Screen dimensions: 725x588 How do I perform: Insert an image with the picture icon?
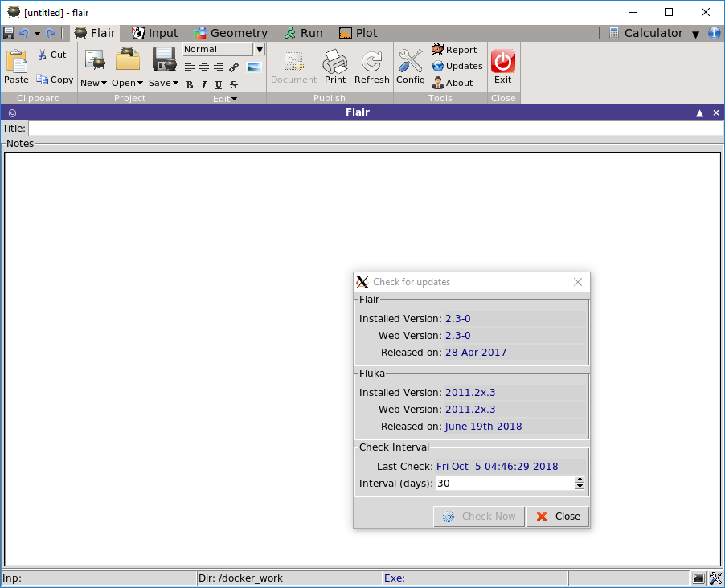(254, 67)
